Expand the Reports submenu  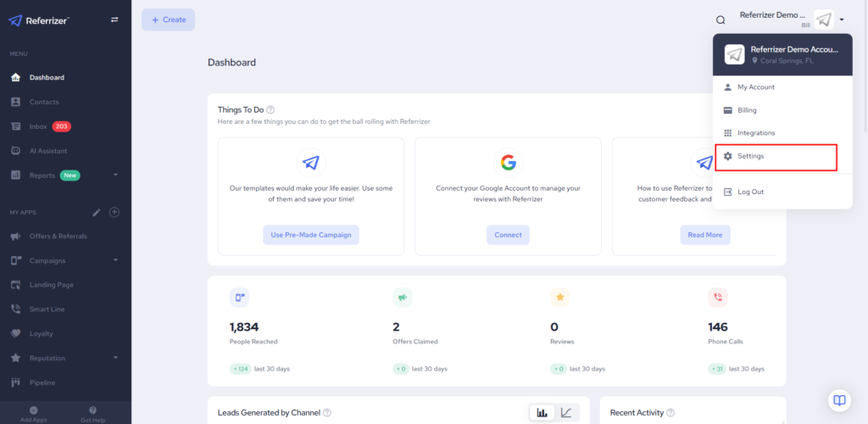tap(114, 176)
